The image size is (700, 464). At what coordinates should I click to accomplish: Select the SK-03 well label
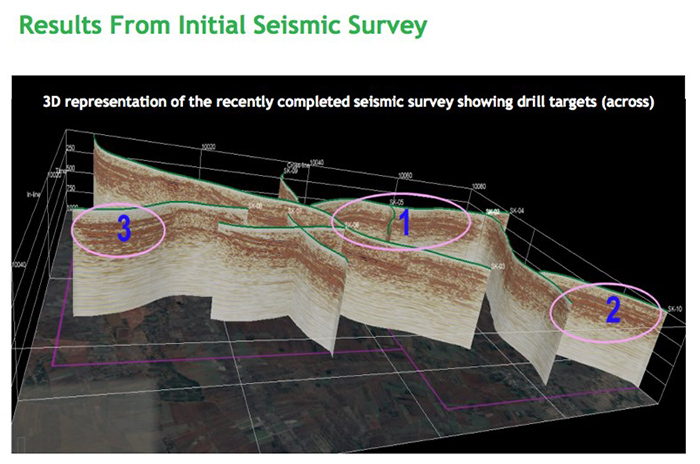[497, 266]
